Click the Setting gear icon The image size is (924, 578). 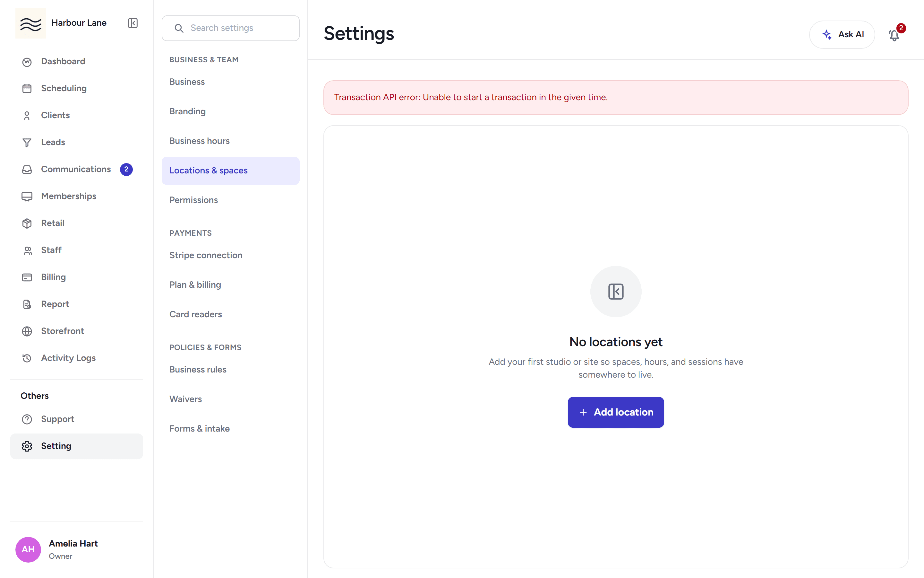click(27, 446)
